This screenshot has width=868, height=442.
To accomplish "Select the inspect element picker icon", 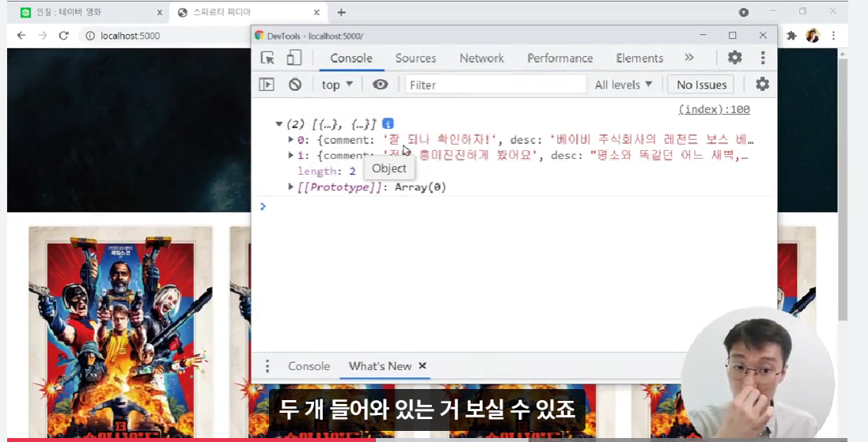I will (267, 58).
